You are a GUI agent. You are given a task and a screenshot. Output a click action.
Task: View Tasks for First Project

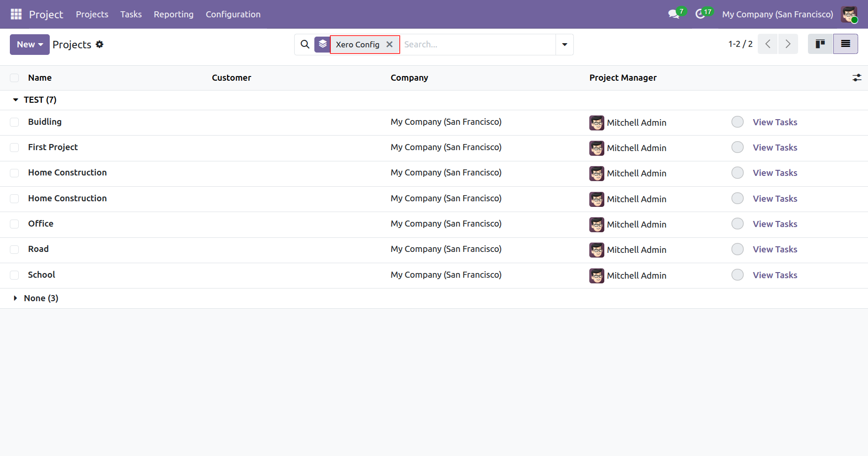tap(775, 147)
